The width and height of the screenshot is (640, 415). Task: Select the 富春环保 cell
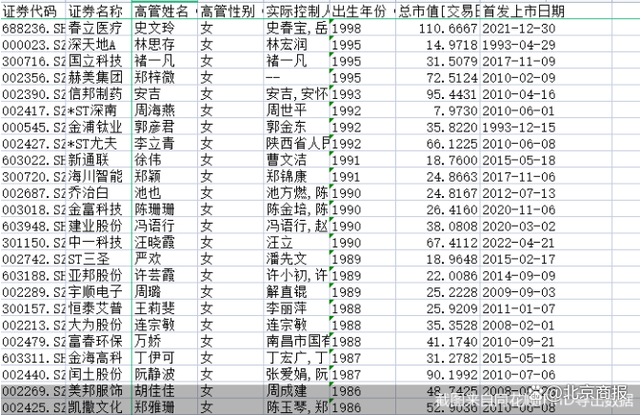coord(98,342)
